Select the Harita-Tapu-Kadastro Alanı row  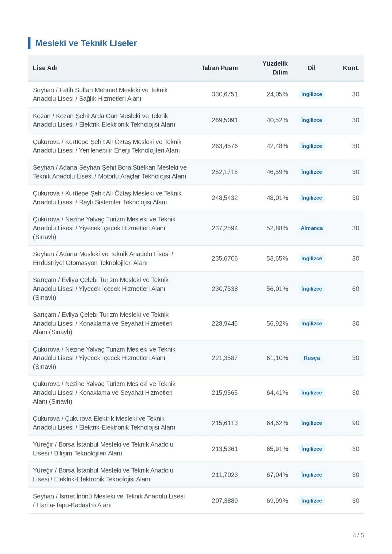point(196,501)
